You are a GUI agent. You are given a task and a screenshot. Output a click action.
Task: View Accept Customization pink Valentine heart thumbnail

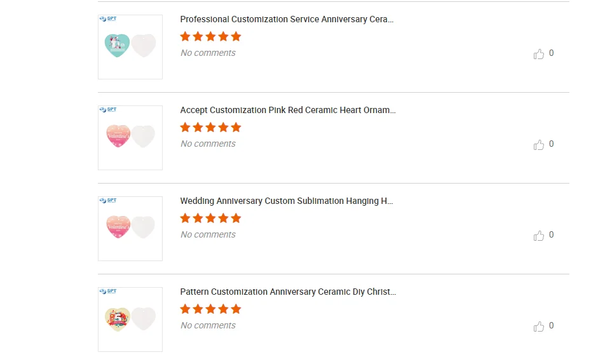[130, 138]
